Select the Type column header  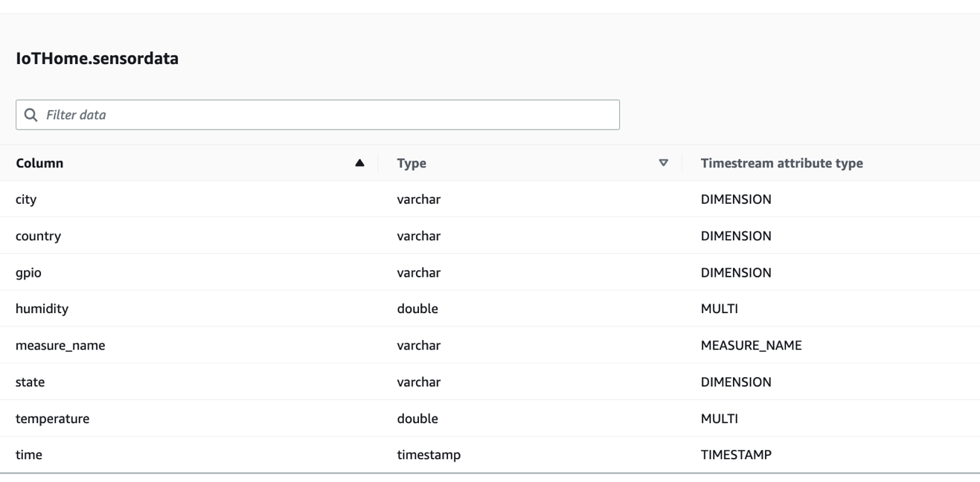click(x=411, y=163)
